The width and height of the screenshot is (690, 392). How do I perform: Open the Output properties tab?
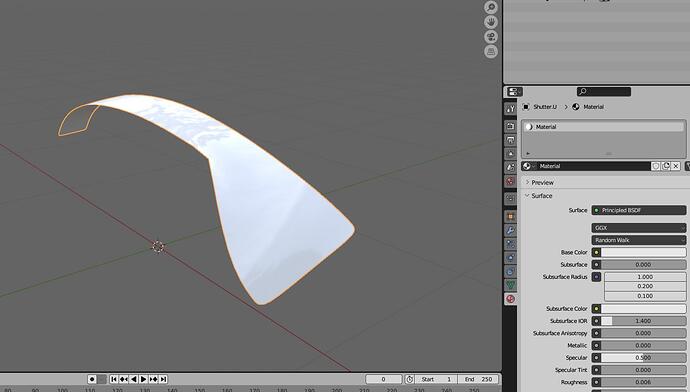pos(510,140)
